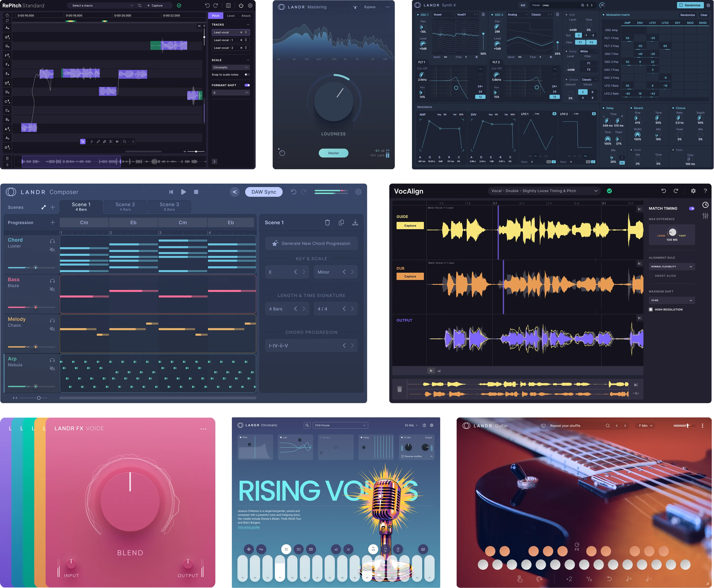Viewport: 714px width, 588px height.
Task: Open the VocAlign preset dropdown
Action: click(x=544, y=191)
